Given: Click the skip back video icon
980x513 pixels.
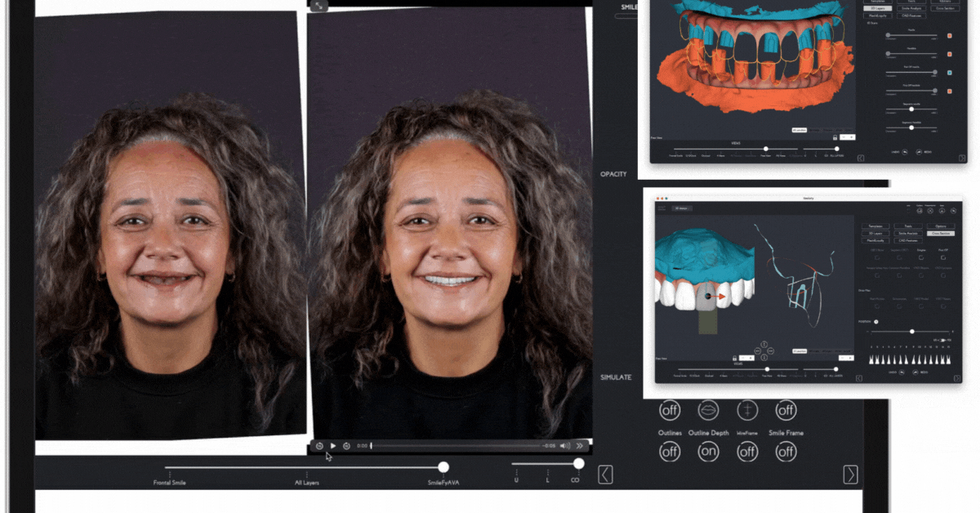Looking at the screenshot, I should click(x=319, y=446).
